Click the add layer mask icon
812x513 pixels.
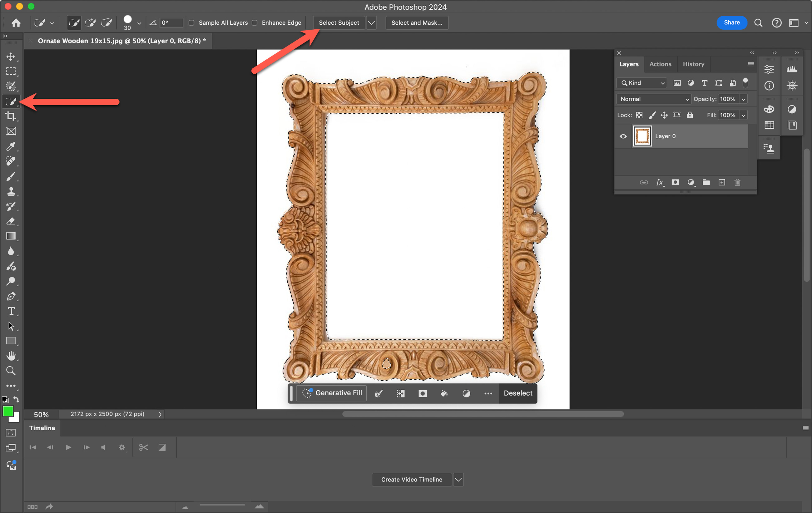(x=675, y=182)
